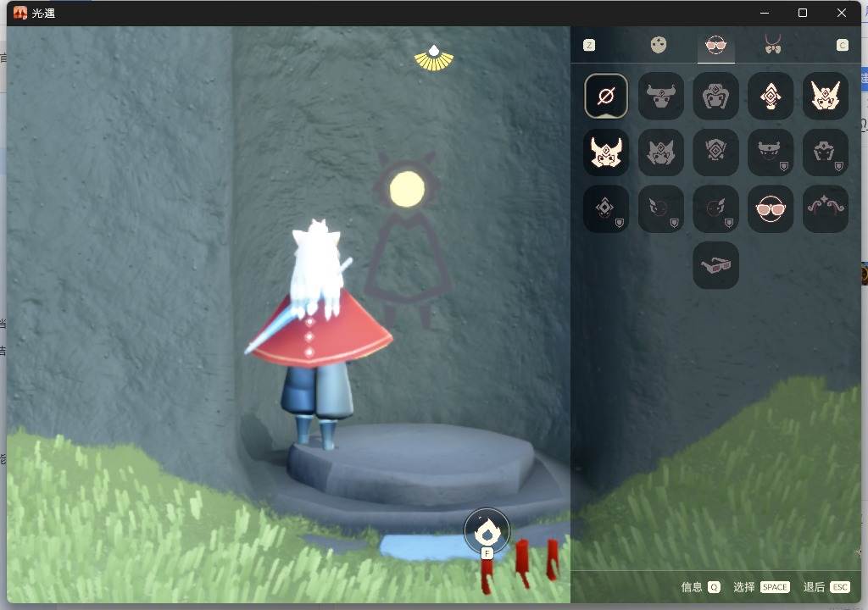Click the 信息 info button

point(700,587)
